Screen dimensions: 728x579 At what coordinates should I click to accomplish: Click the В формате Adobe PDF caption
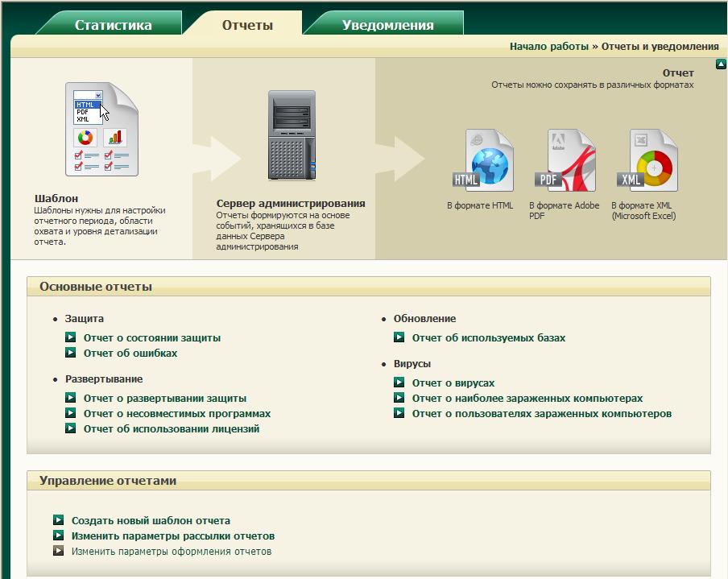pyautogui.click(x=564, y=210)
